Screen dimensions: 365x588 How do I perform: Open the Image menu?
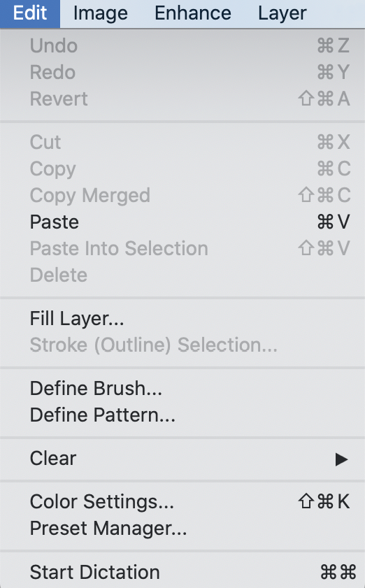(x=100, y=13)
